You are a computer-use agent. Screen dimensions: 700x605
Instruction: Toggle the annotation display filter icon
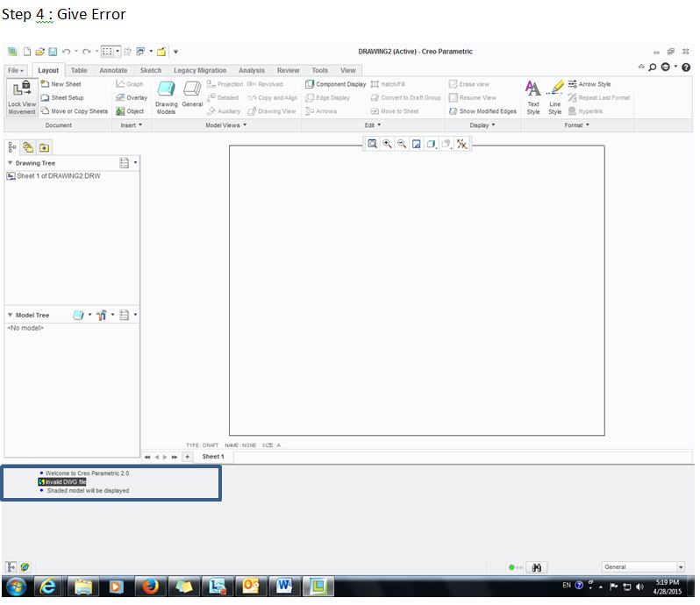(461, 144)
